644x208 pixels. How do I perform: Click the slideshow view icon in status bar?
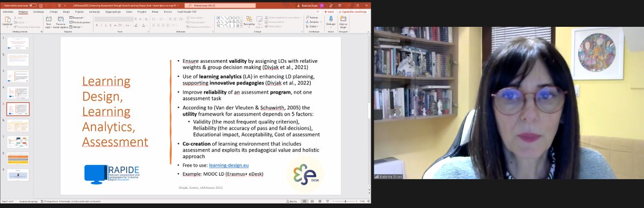(x=327, y=201)
